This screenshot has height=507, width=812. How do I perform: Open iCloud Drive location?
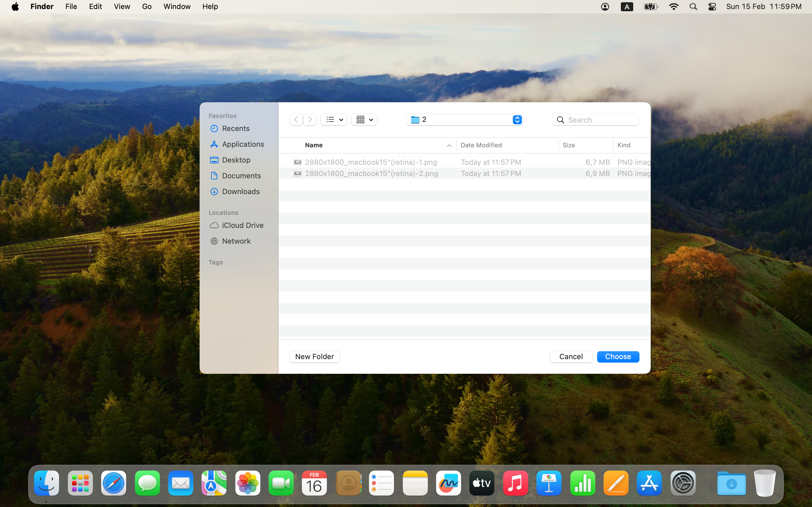pyautogui.click(x=242, y=225)
